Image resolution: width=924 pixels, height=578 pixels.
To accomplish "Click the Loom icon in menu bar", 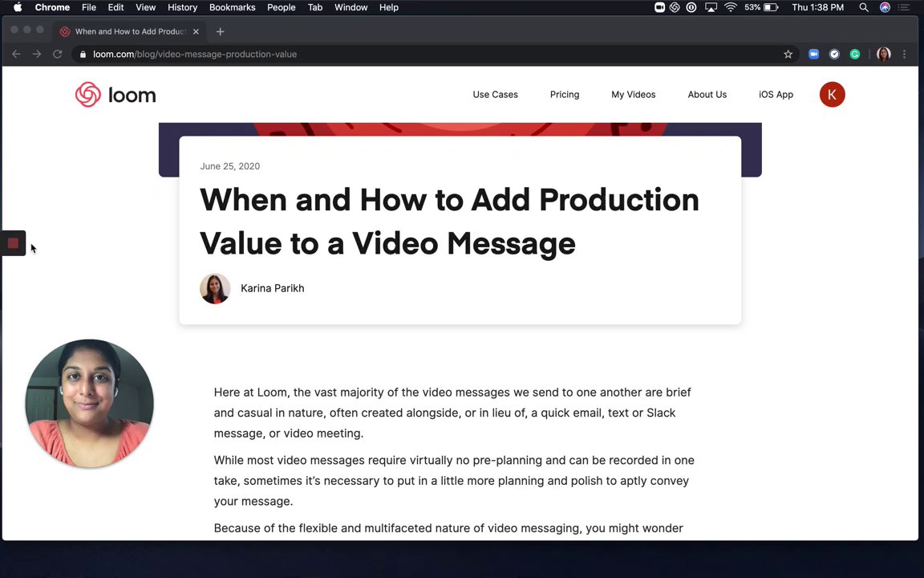I will [675, 7].
